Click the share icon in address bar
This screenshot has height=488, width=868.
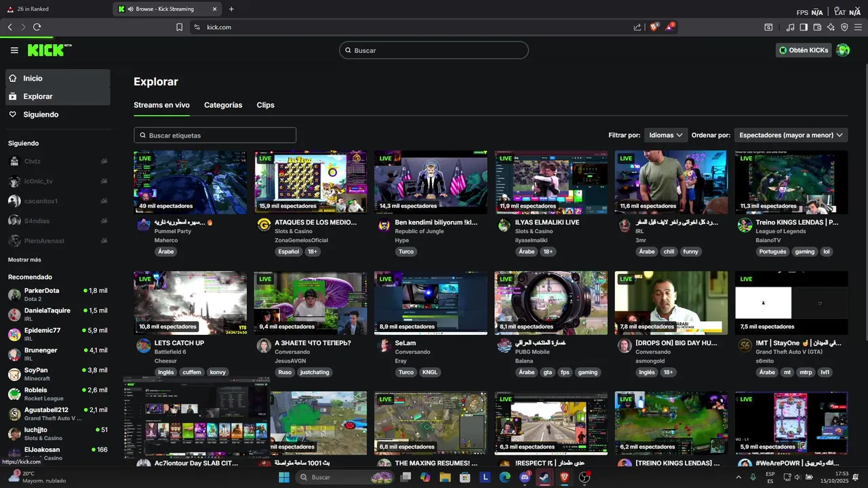pyautogui.click(x=637, y=27)
